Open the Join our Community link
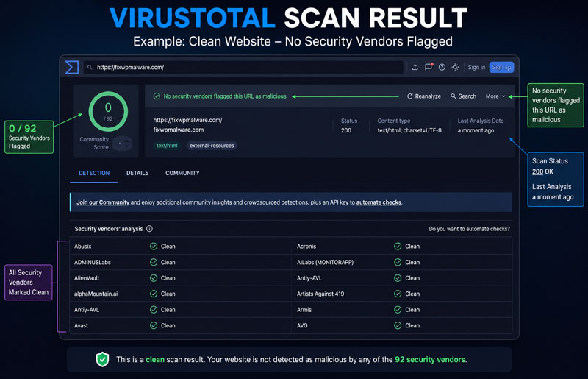This screenshot has width=588, height=379. (x=103, y=202)
